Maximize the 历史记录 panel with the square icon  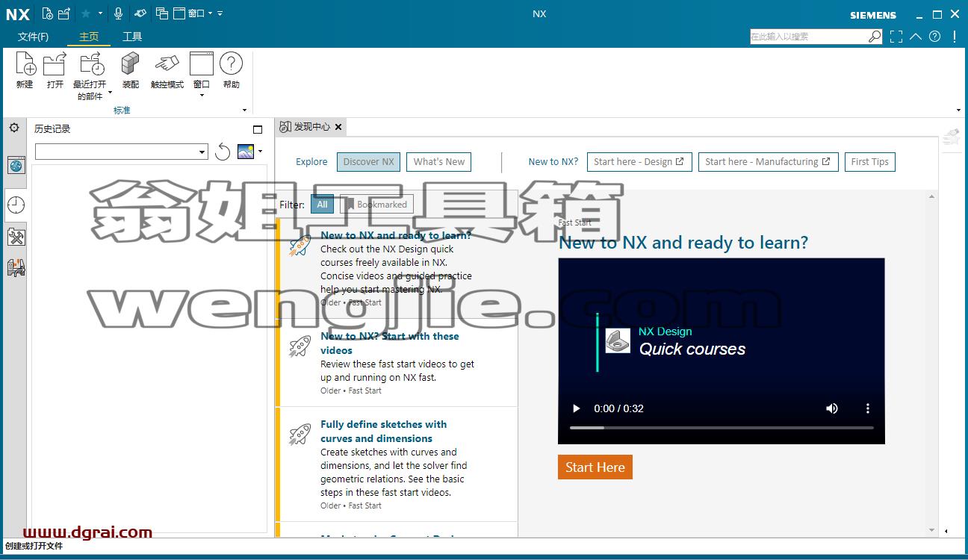258,129
